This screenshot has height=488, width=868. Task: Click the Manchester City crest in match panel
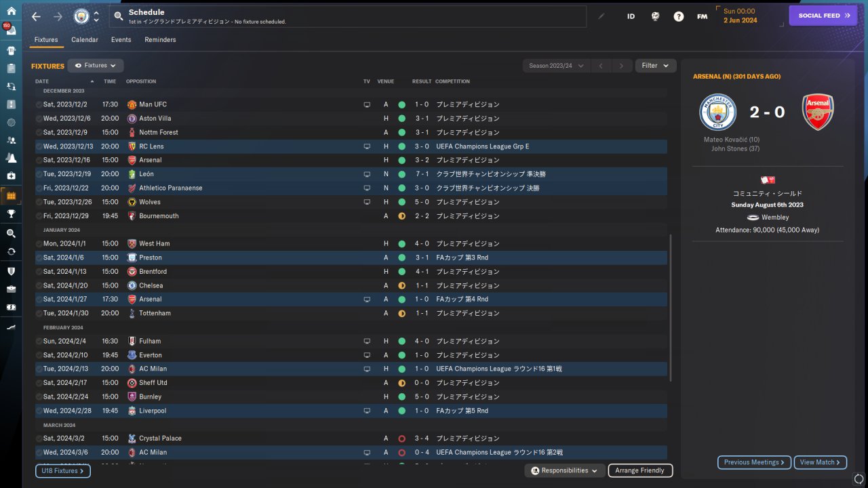[x=717, y=112]
